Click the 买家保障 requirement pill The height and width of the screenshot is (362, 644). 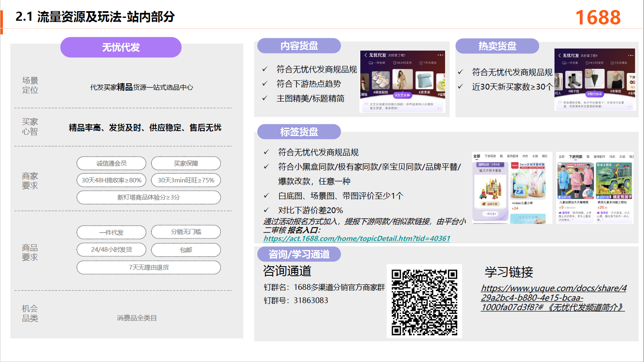186,163
